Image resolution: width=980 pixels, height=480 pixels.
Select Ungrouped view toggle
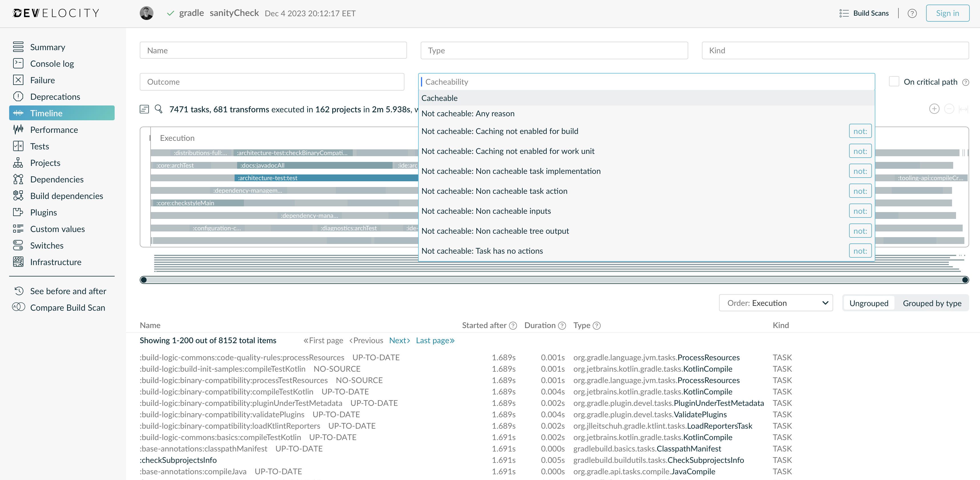coord(868,303)
